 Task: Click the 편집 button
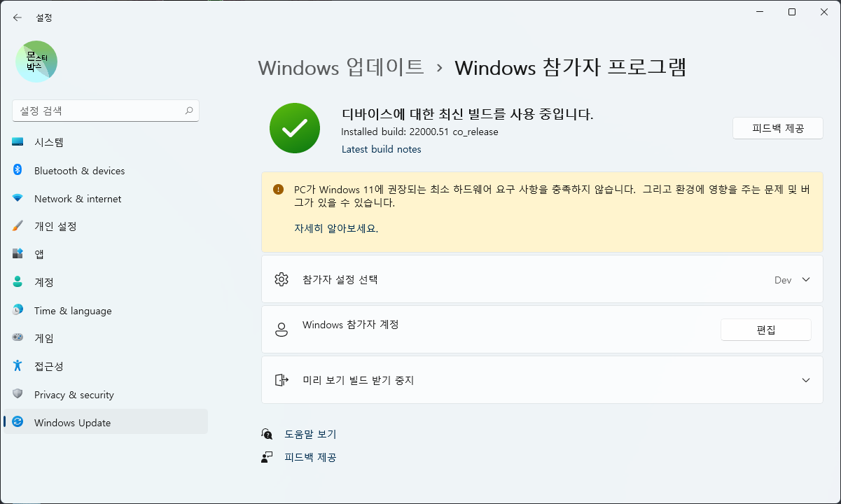(765, 330)
